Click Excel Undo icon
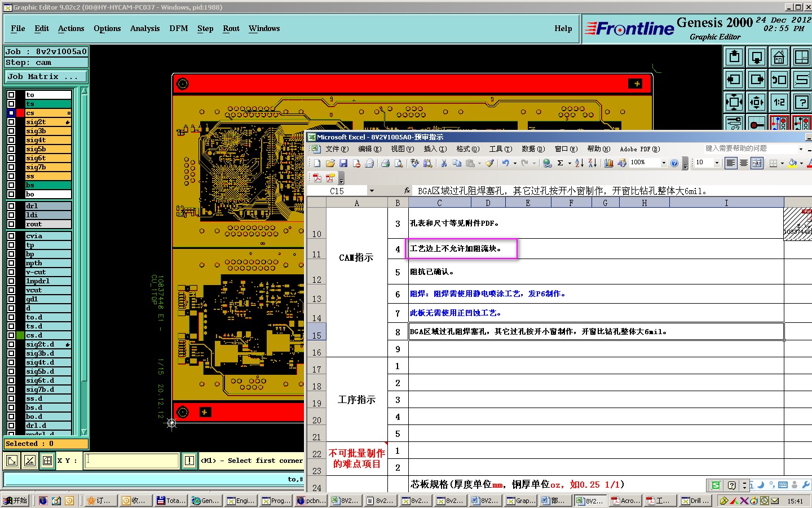 [x=505, y=163]
